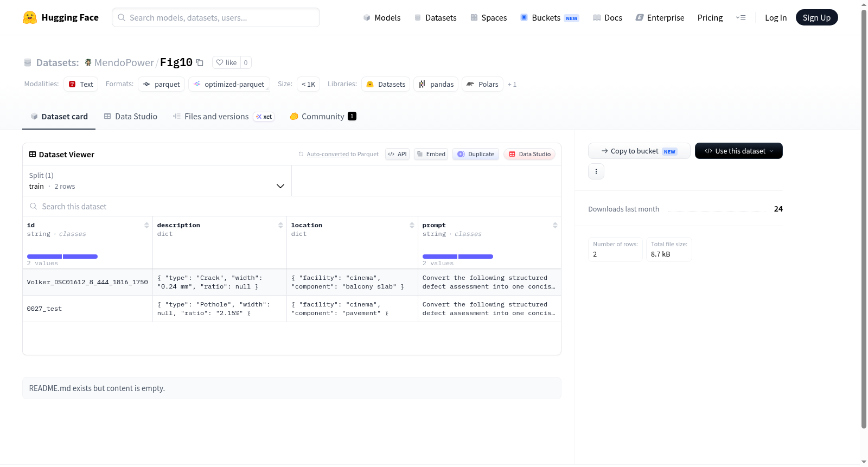Select the Polars library tag
Screen dimensions: 868x467
tap(482, 84)
